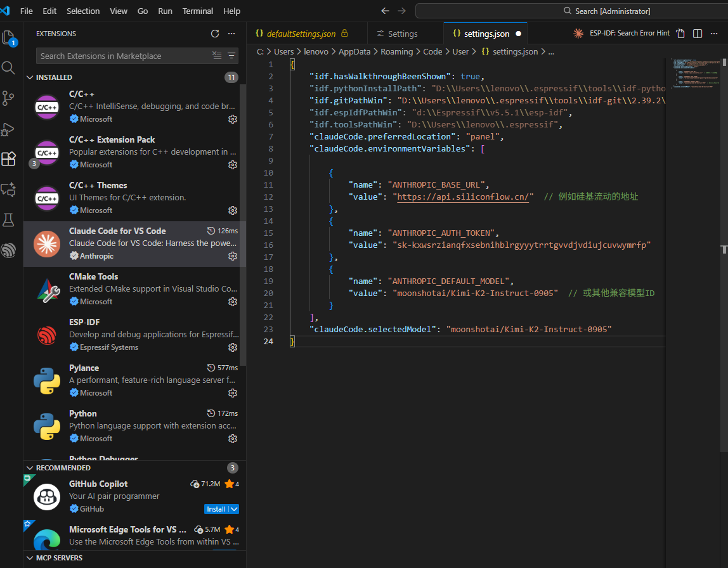Open the Run menu
Screen dimensions: 728x568
(165, 11)
